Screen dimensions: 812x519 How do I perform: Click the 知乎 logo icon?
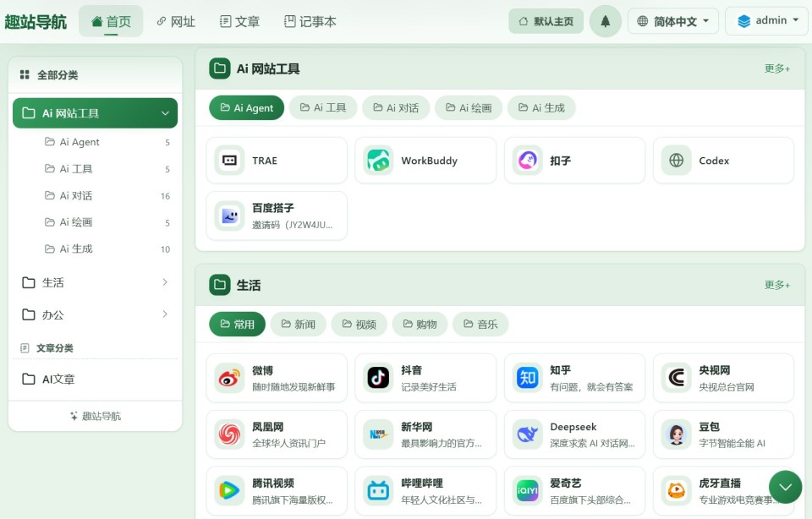[527, 378]
